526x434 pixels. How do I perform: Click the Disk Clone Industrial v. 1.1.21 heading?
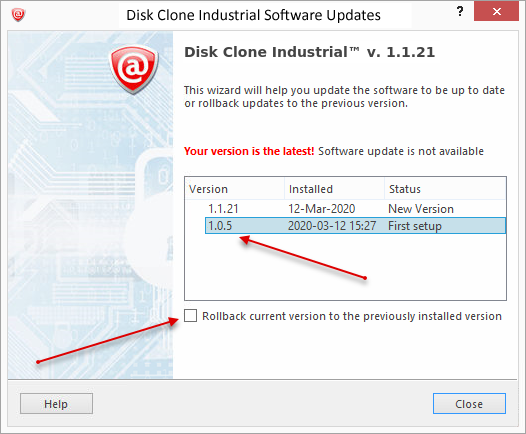(309, 52)
